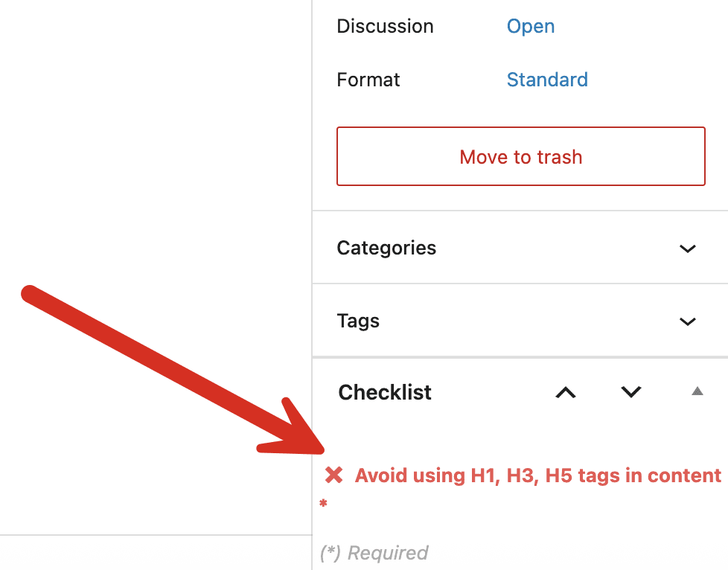
Task: Click the chevron icon on the Tags panel
Action: 687,321
